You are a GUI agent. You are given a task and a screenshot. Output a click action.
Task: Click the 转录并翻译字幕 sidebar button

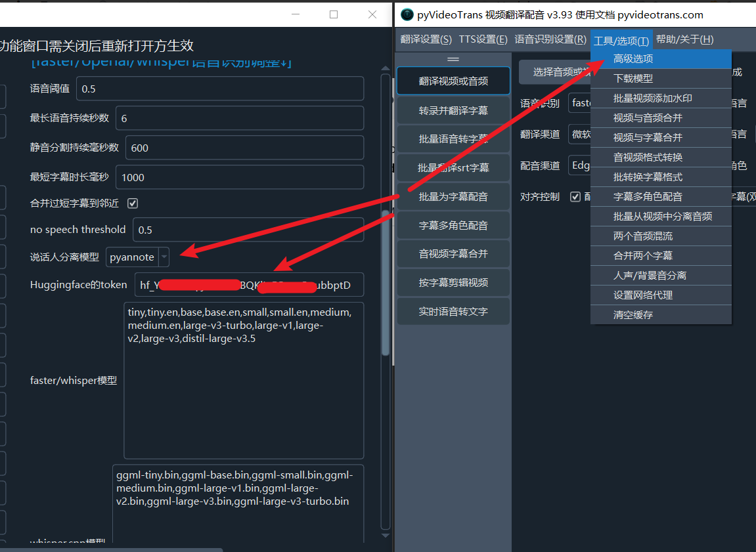point(453,110)
